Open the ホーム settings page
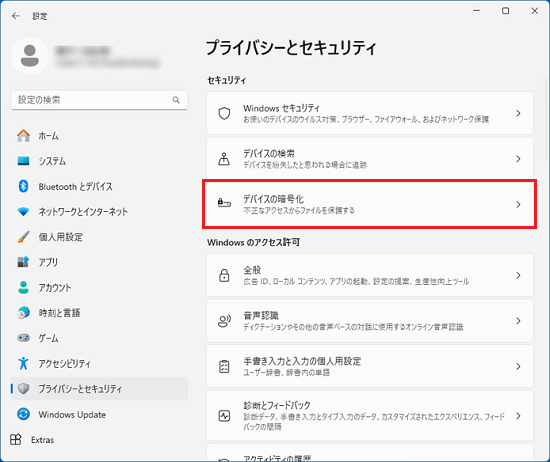 [x=100, y=136]
